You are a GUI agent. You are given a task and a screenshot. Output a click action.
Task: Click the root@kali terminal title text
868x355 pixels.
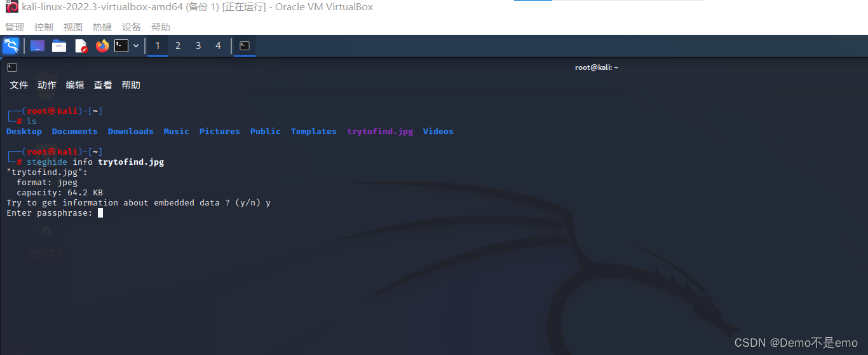point(597,67)
